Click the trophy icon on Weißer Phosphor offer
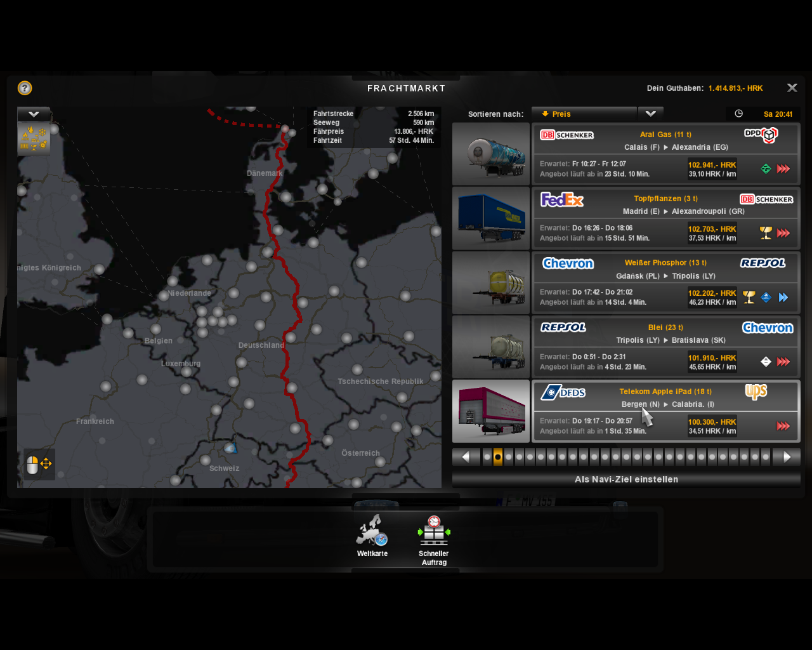Viewport: 812px width, 650px height. tap(749, 297)
